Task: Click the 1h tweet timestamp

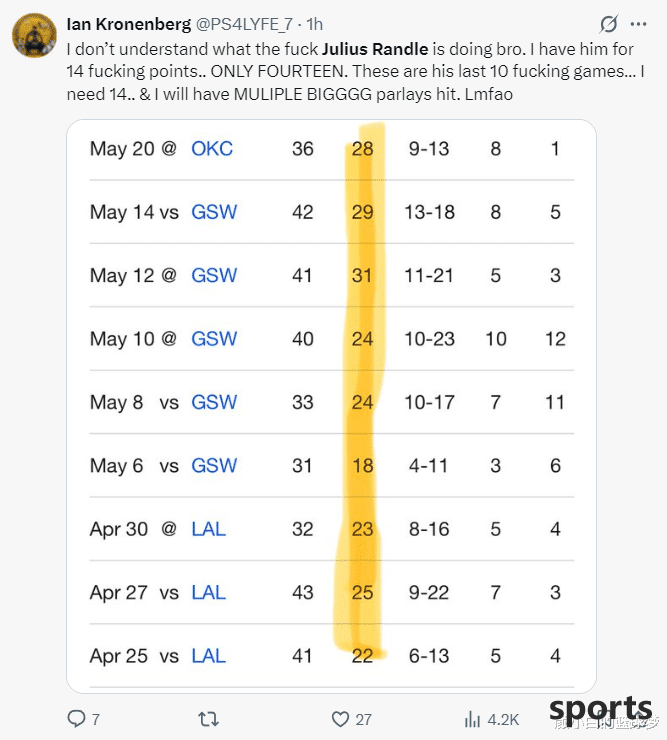Action: [314, 24]
